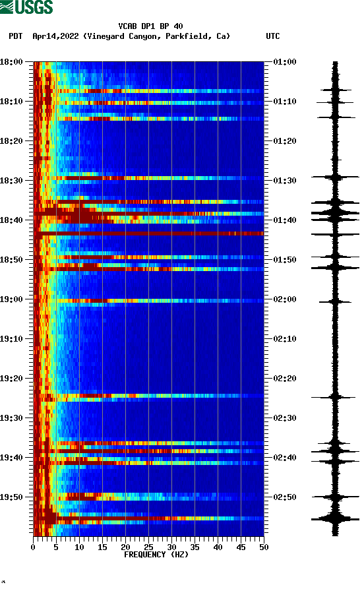Click the 01:30 UTC time label
Screen dimensions: 364x589
point(285,181)
